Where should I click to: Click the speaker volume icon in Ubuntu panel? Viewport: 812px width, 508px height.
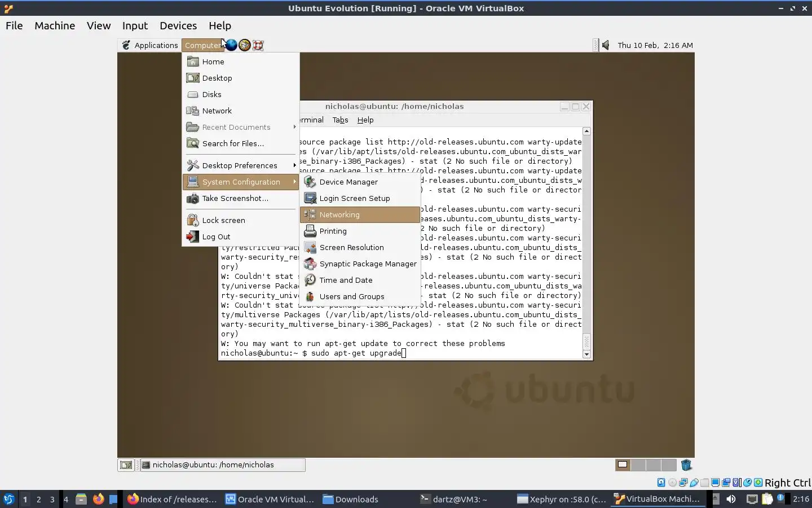pyautogui.click(x=606, y=45)
